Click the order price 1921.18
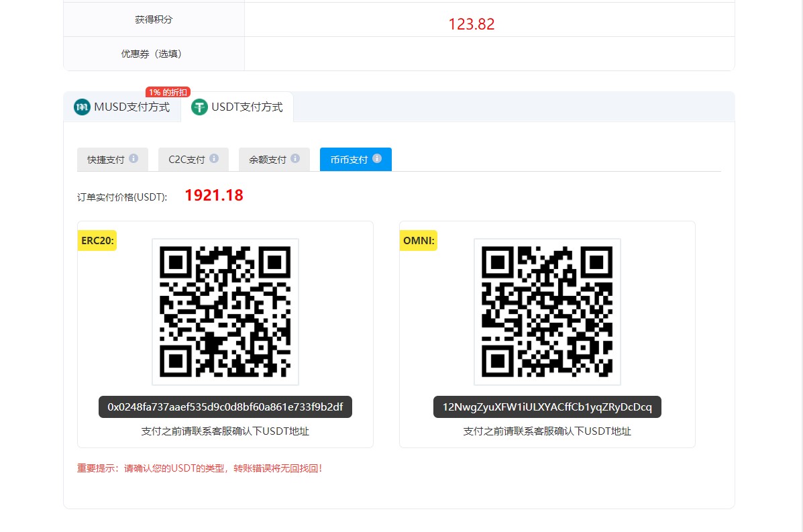803x532 pixels. [x=214, y=195]
